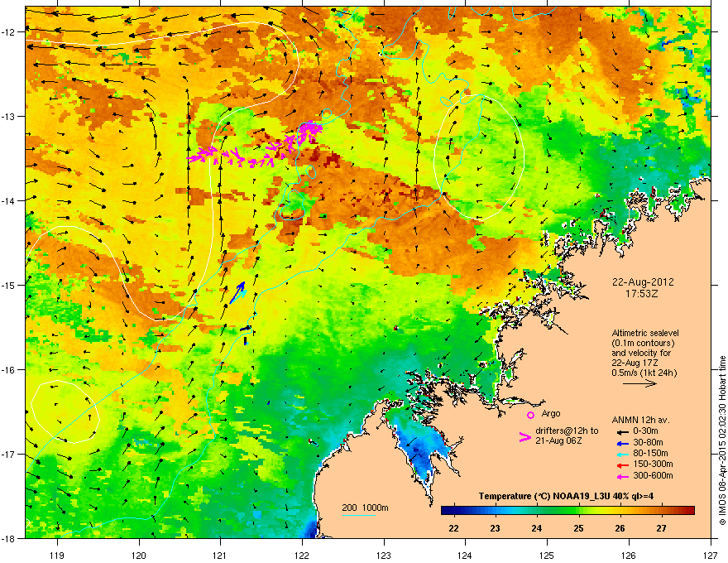The image size is (728, 563).
Task: Click the '0-30m' depth label
Action: (645, 431)
